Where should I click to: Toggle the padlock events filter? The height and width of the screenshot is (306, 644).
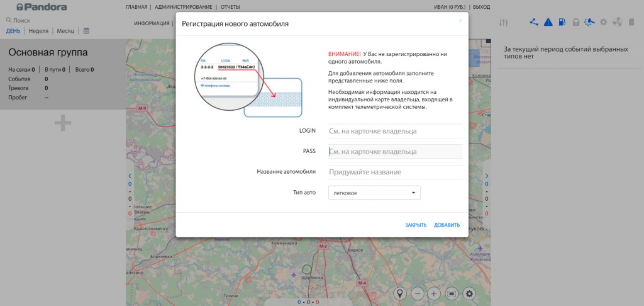click(x=575, y=23)
